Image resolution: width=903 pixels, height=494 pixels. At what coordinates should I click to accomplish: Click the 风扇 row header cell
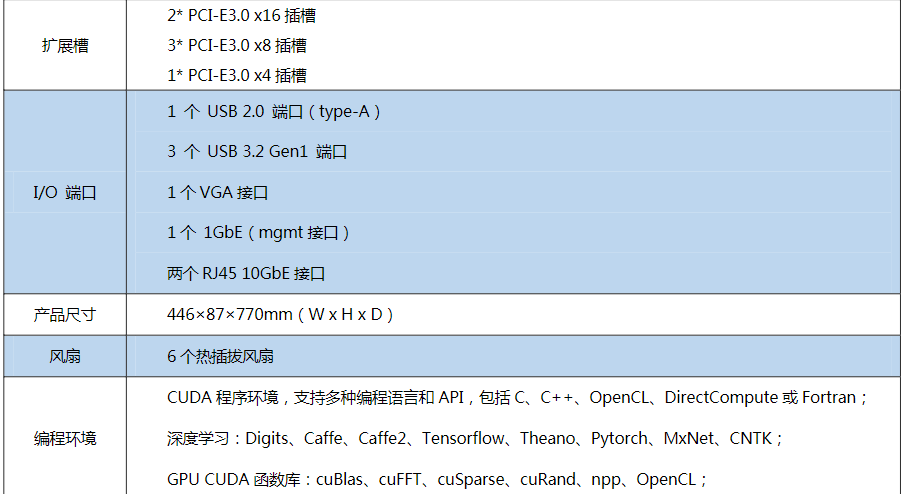point(65,356)
